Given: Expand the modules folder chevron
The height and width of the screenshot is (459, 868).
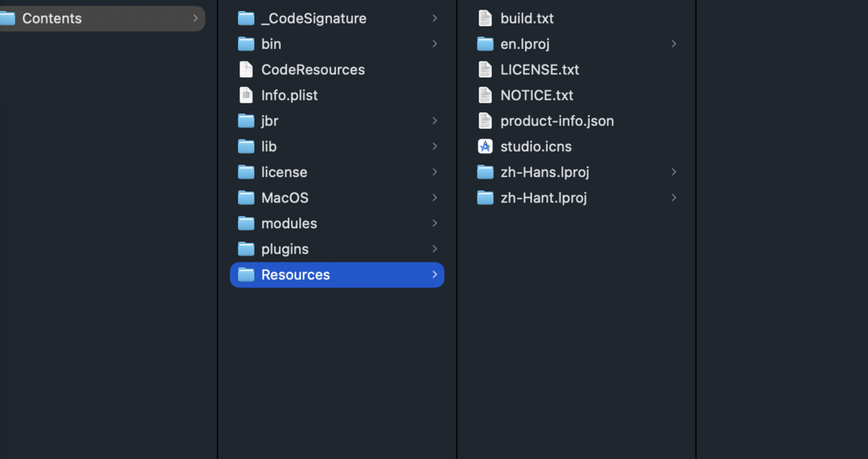Looking at the screenshot, I should click(435, 224).
